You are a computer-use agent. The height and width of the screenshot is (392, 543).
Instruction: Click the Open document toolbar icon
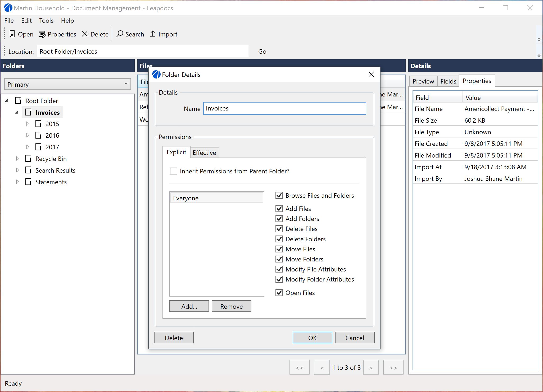[12, 34]
